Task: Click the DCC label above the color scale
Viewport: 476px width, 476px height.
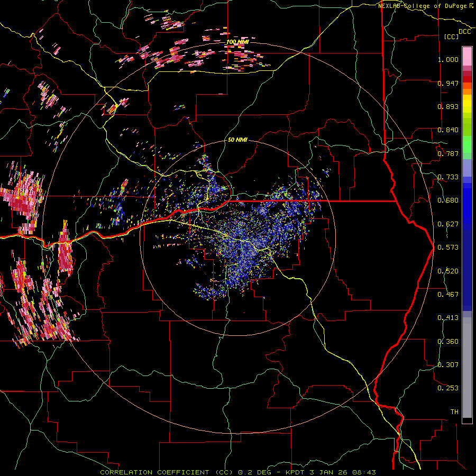Action: point(464,32)
